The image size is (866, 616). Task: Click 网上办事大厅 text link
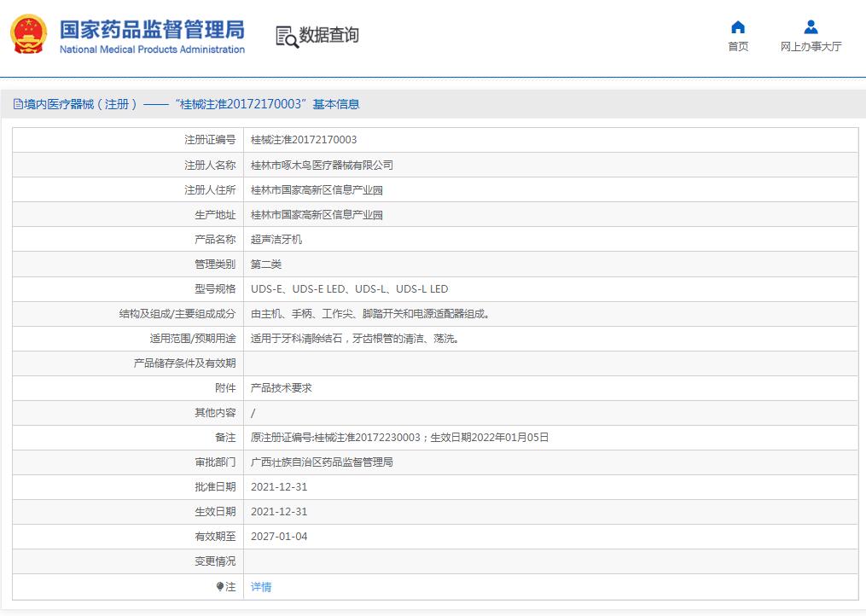[811, 46]
